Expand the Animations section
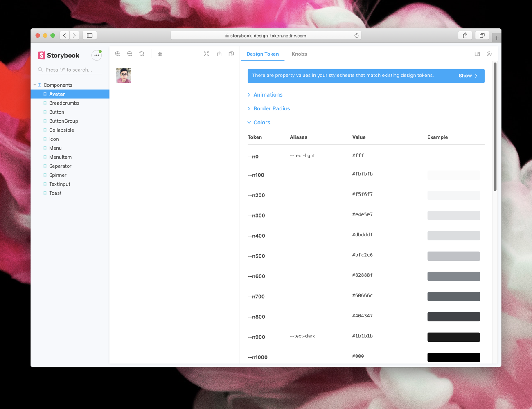Viewport: 532px width, 409px height. (x=265, y=95)
